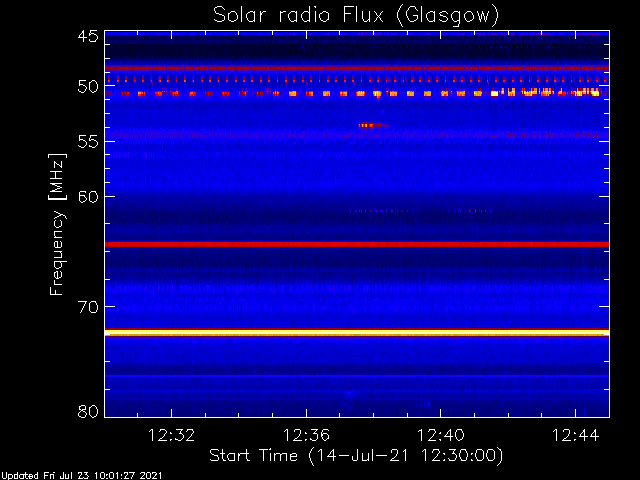Click the 'Frequency [MHz]' axis label
Image resolution: width=640 pixels, height=480 pixels.
[x=58, y=224]
